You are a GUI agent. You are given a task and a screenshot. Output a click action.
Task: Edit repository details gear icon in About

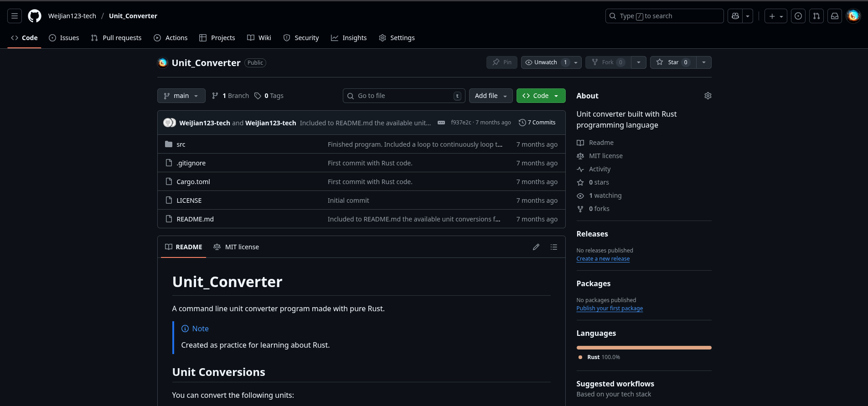pos(708,96)
